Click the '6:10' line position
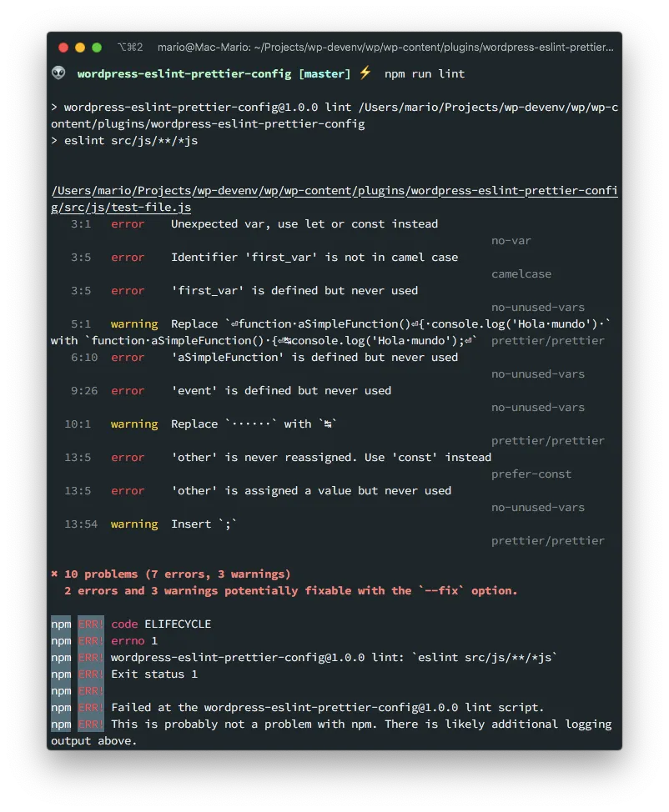This screenshot has height=812, width=669. coord(84,358)
